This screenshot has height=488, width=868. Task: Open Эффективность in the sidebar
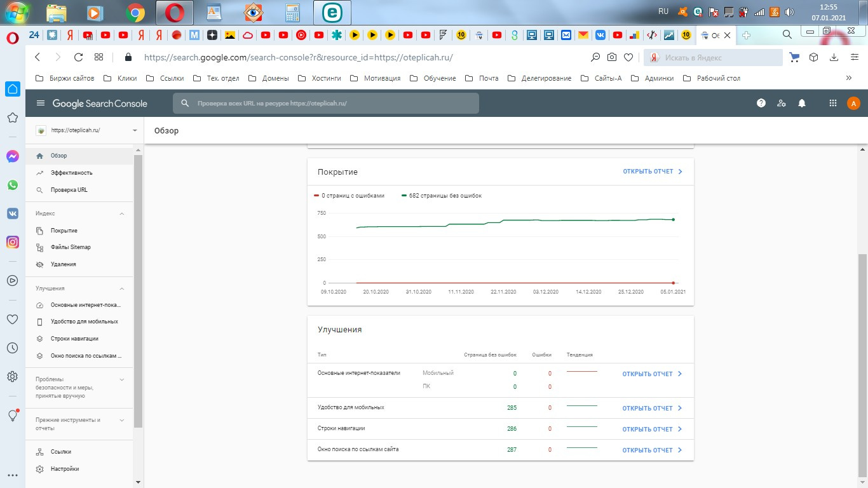point(71,173)
